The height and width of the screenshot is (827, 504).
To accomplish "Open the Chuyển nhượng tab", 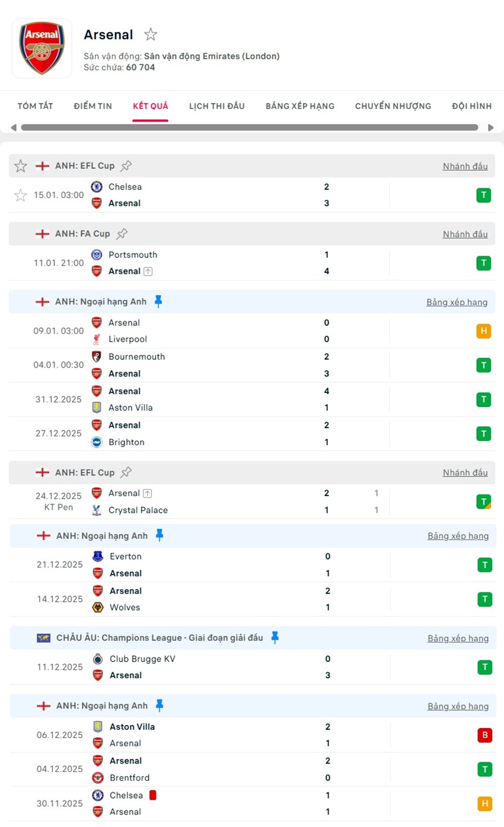I will coord(393,106).
